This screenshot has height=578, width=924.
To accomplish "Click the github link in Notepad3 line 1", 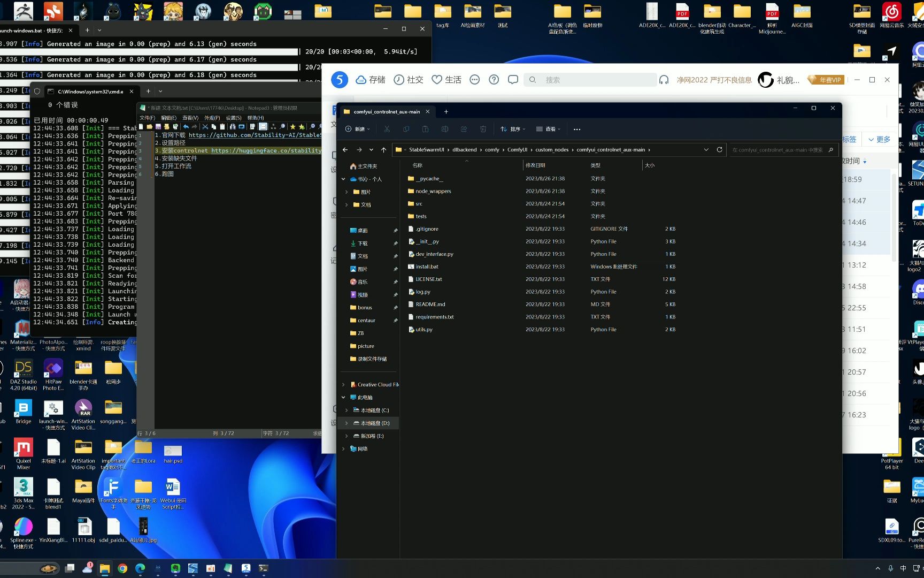I will click(x=255, y=135).
